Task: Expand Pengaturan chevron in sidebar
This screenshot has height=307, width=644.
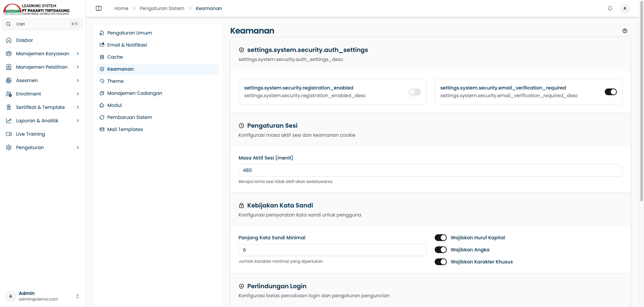Action: 78,147
